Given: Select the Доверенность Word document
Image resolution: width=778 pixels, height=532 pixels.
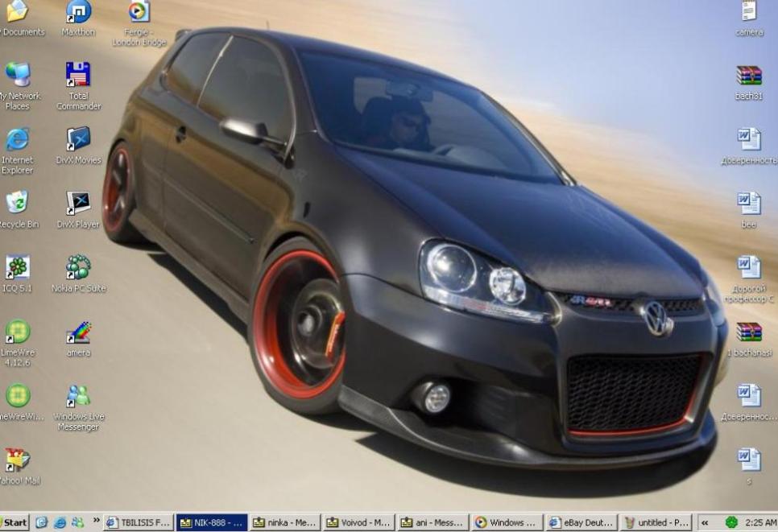Looking at the screenshot, I should click(x=749, y=139).
